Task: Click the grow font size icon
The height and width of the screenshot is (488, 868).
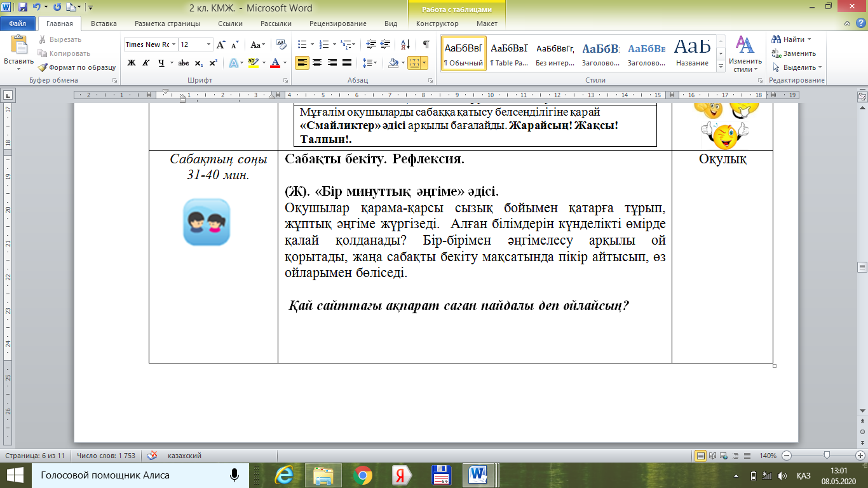Action: click(220, 44)
